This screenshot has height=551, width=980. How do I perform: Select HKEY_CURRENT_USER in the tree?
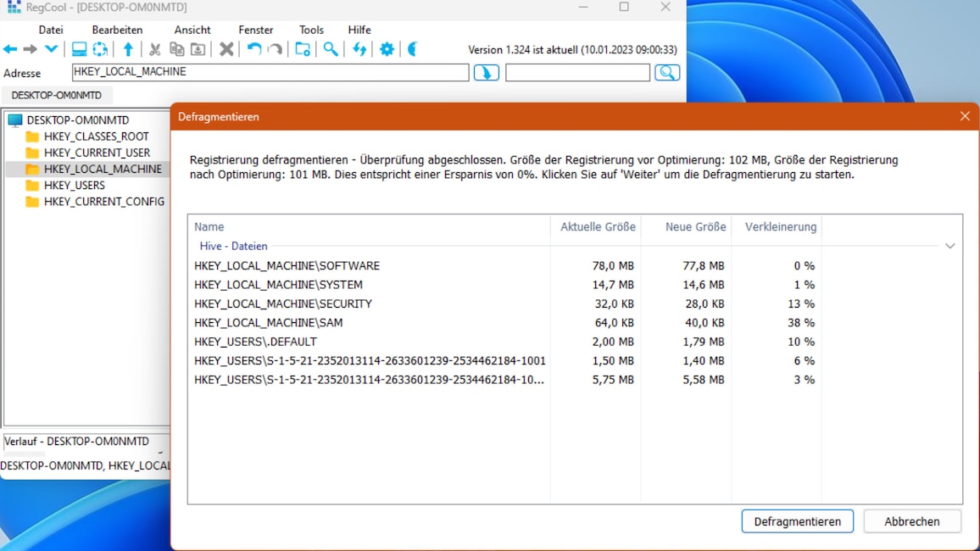click(x=97, y=153)
